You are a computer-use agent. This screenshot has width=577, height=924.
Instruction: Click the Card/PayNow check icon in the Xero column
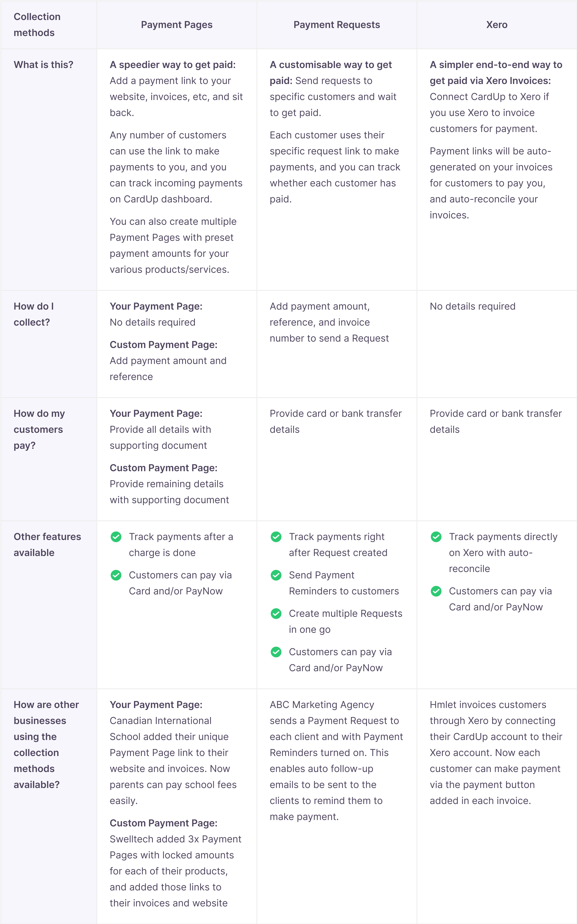pos(436,591)
